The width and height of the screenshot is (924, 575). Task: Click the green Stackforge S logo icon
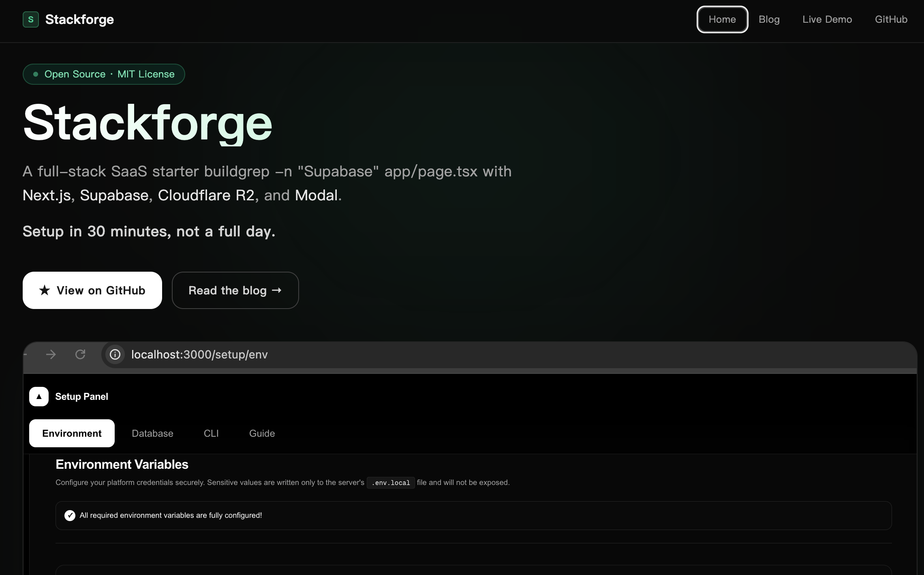(x=31, y=19)
